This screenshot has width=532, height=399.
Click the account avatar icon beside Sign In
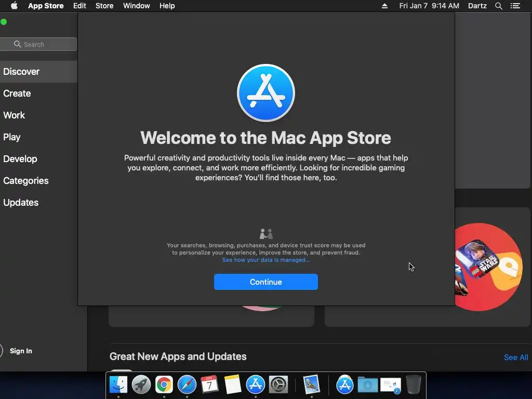[1, 351]
